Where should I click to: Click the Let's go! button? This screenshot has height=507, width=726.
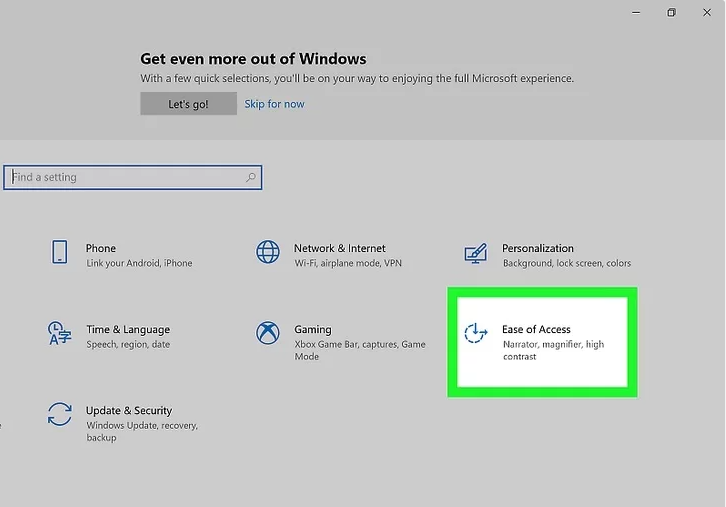[188, 104]
